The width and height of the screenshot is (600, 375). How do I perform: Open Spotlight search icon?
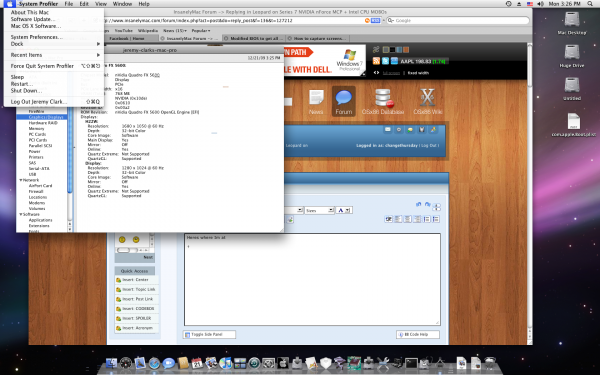(590, 4)
